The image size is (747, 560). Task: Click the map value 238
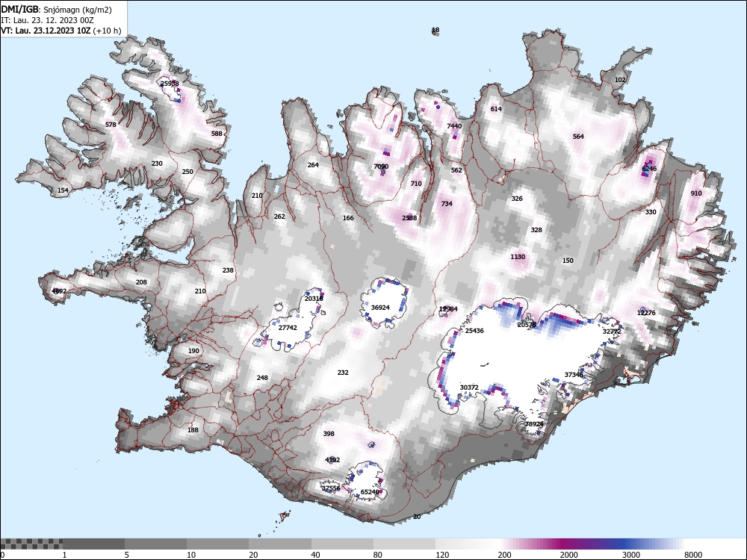(228, 270)
